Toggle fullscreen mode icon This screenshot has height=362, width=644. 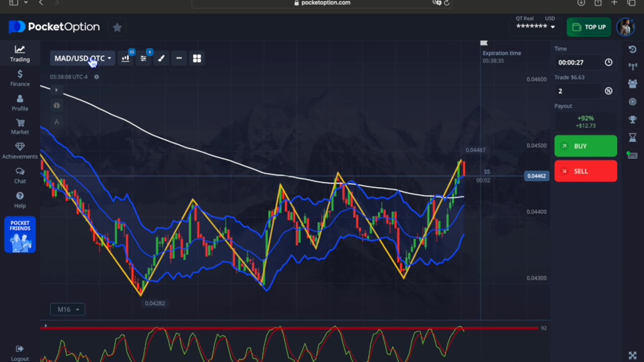coord(632,355)
